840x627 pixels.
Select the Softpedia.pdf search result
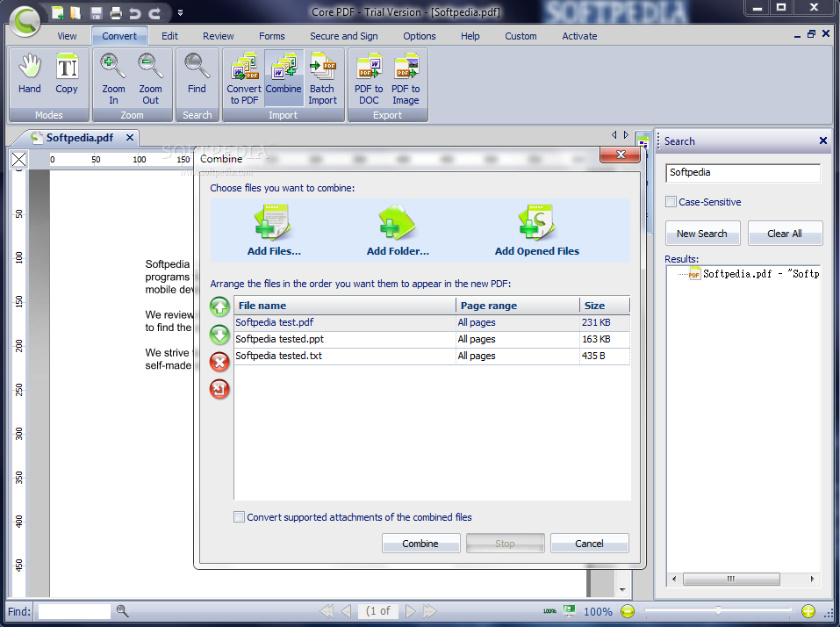pyautogui.click(x=754, y=274)
